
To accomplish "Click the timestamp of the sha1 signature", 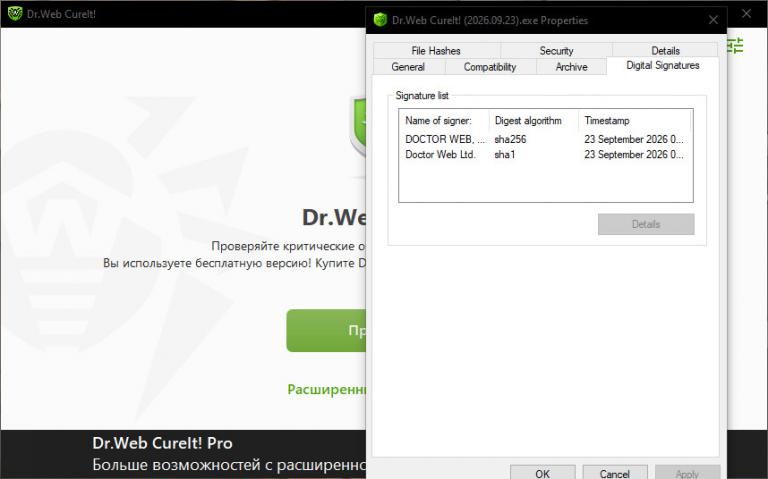I will pos(634,154).
